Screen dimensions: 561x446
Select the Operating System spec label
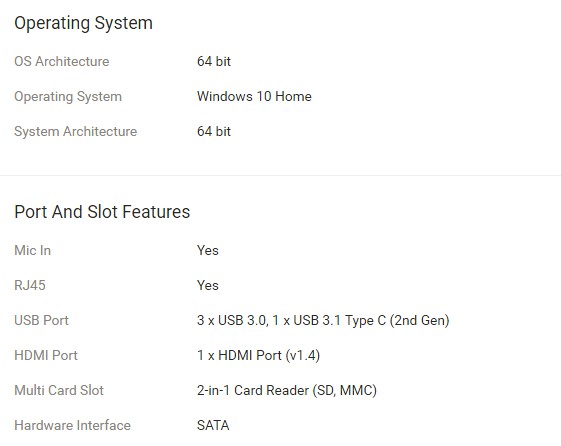68,97
